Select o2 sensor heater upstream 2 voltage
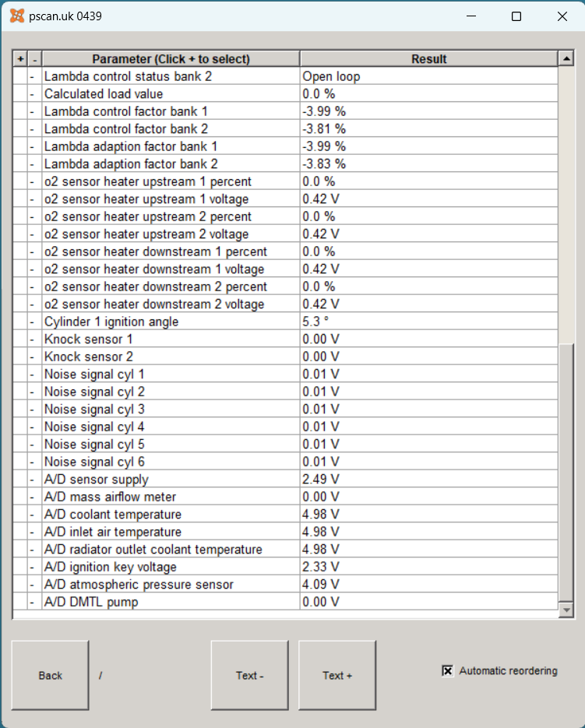 [171, 234]
